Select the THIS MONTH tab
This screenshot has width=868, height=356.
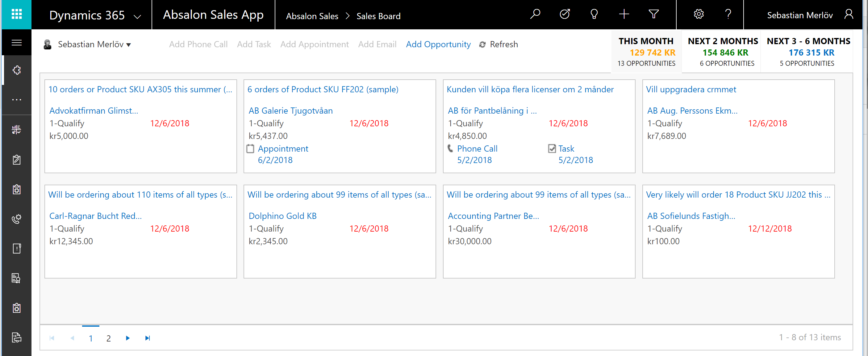[x=646, y=52]
